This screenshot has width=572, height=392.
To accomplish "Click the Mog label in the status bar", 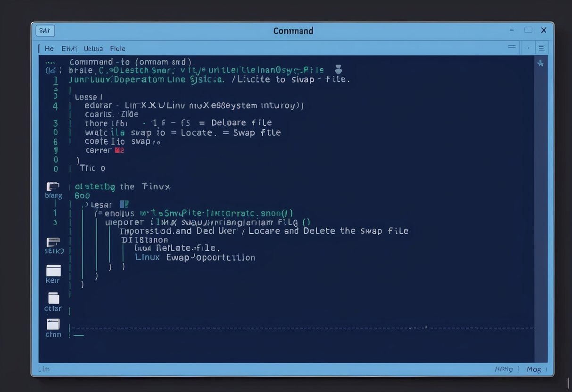I will tap(534, 369).
